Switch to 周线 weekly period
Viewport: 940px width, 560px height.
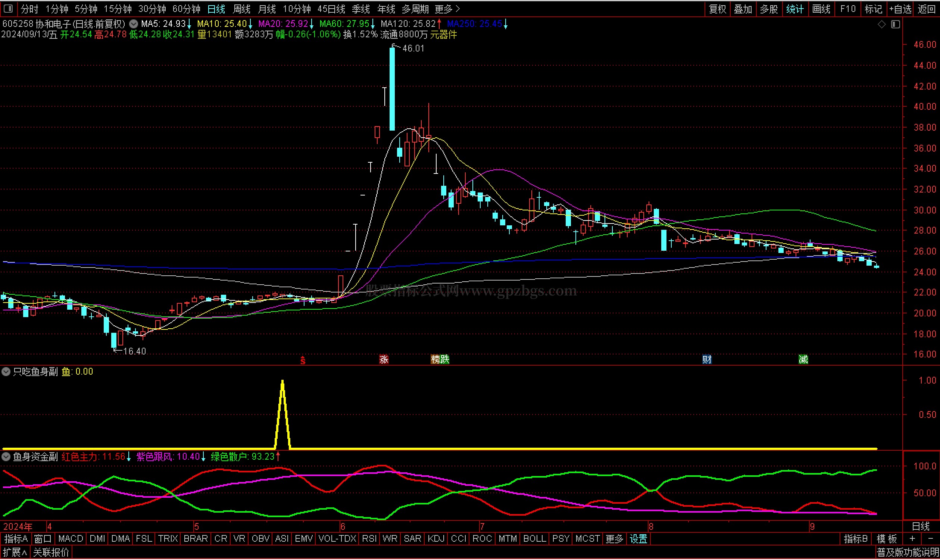click(241, 9)
